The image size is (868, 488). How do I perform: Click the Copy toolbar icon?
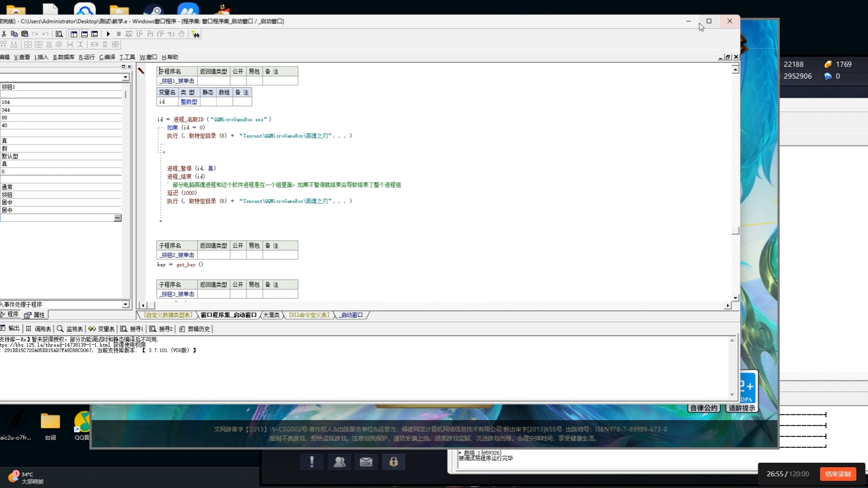click(14, 34)
